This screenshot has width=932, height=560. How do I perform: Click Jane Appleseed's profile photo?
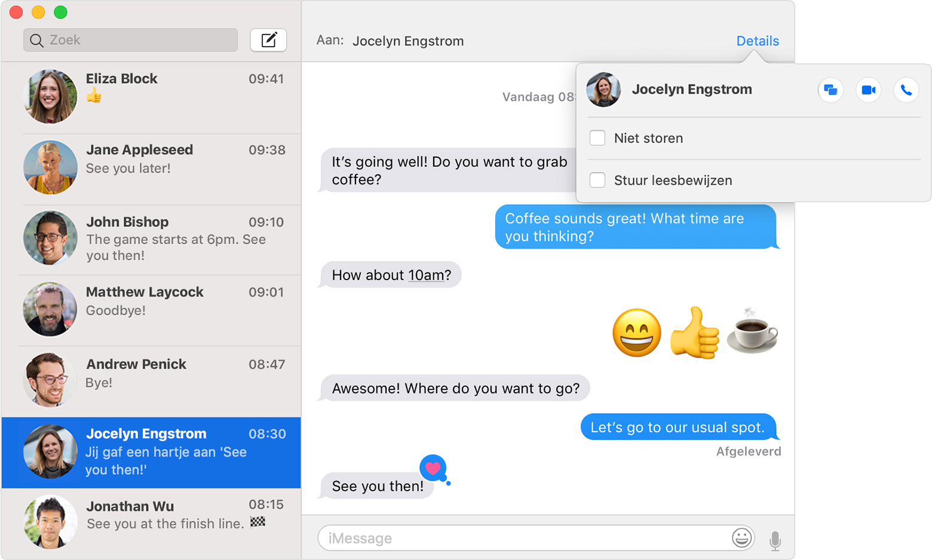click(50, 167)
